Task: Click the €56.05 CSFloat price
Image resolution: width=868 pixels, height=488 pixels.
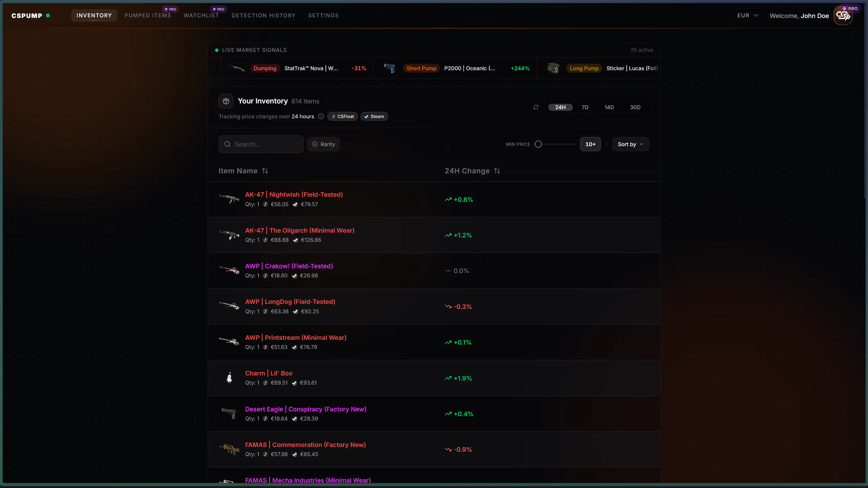Action: pos(279,204)
